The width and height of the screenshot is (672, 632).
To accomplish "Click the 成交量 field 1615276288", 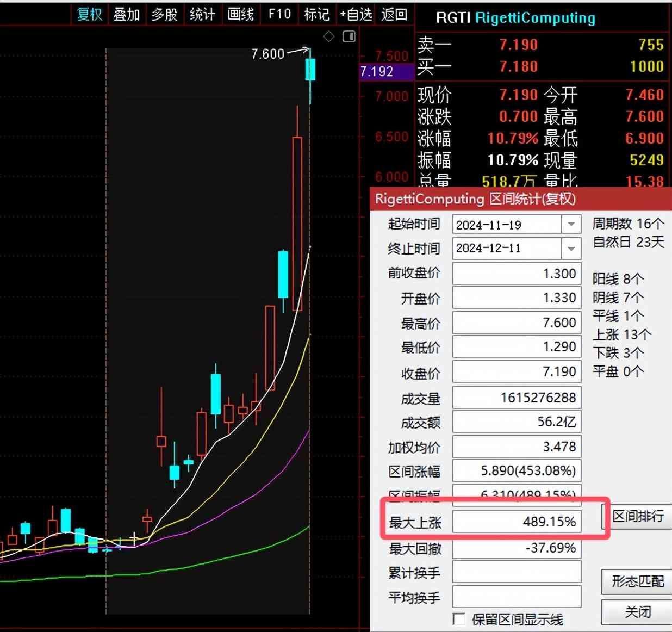I will coord(517,398).
